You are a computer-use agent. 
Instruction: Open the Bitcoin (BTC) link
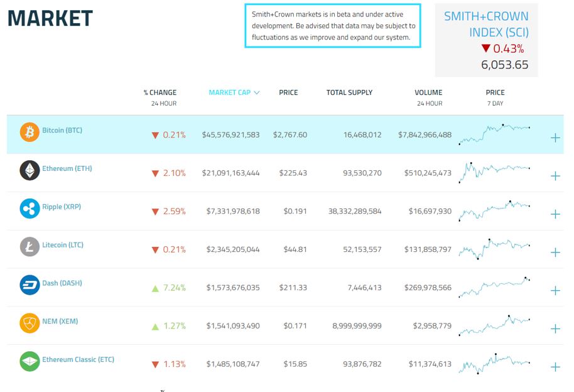coord(62,131)
